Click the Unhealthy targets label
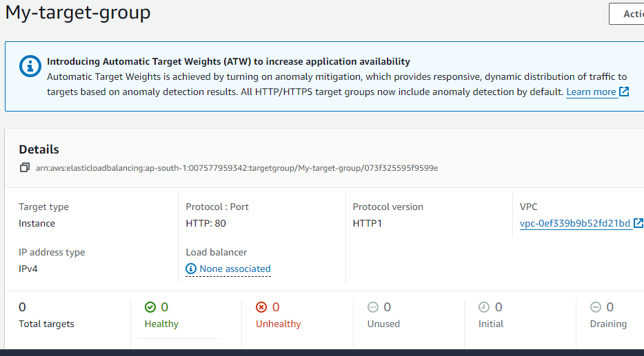Screen dimensions: 644x356 [x=278, y=324]
